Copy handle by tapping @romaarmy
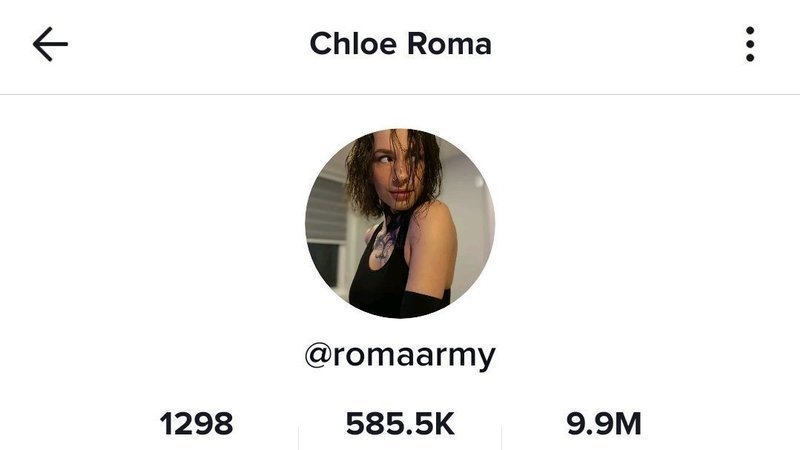Image resolution: width=800 pixels, height=450 pixels. [400, 356]
